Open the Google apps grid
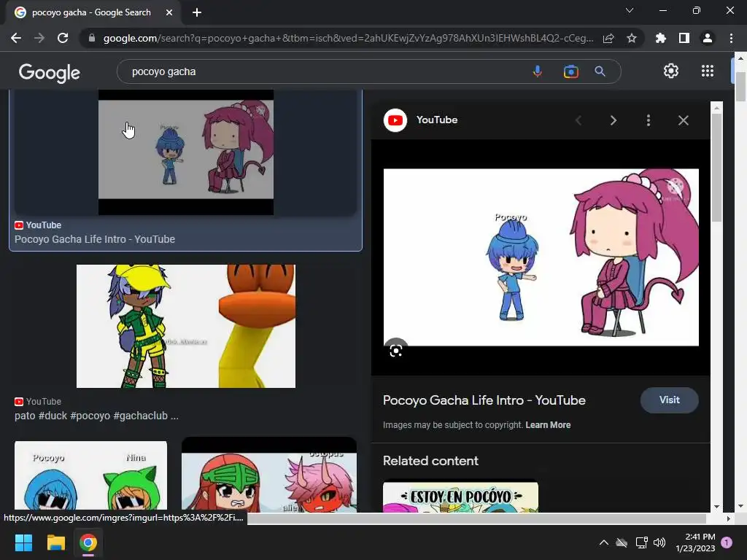The width and height of the screenshot is (747, 560). coord(708,71)
